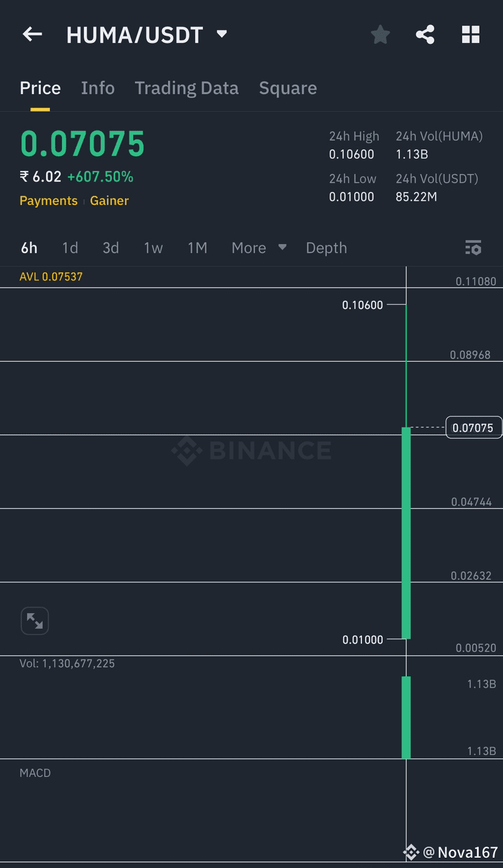The height and width of the screenshot is (868, 503).
Task: Open the Trading Data tab
Action: (x=186, y=88)
